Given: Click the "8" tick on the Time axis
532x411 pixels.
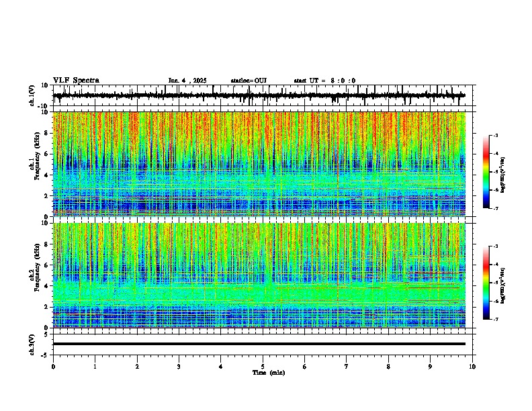Looking at the screenshot, I should point(388,367).
